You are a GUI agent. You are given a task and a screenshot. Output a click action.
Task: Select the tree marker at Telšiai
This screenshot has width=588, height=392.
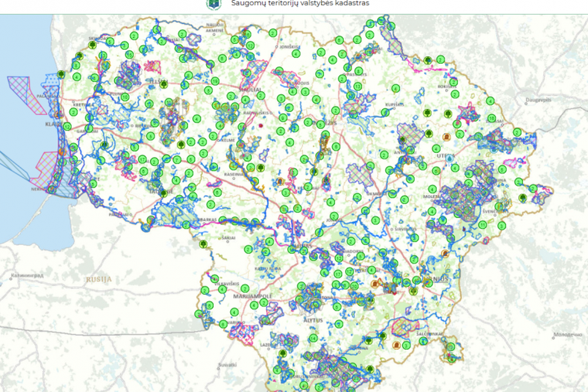pos(163,84)
